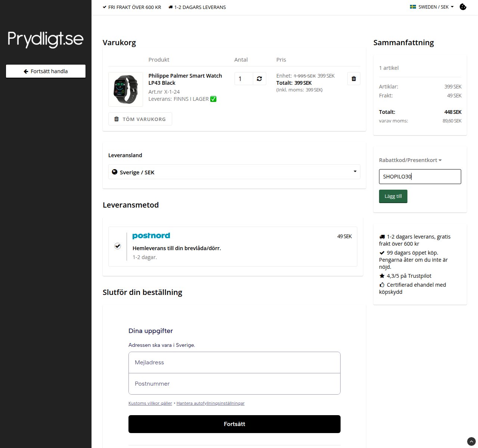This screenshot has width=478, height=448.
Task: Open the Leveransland Sverige / SEK dropdown
Action: 234,172
